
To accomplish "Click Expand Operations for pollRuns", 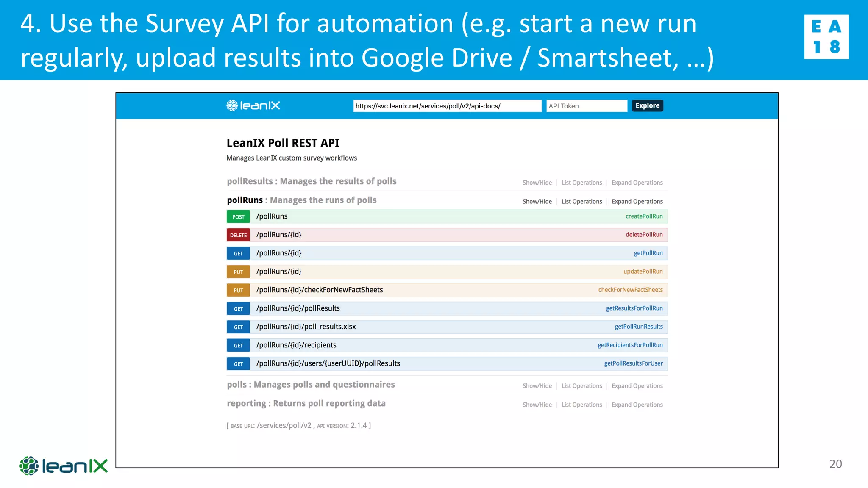I will click(637, 202).
